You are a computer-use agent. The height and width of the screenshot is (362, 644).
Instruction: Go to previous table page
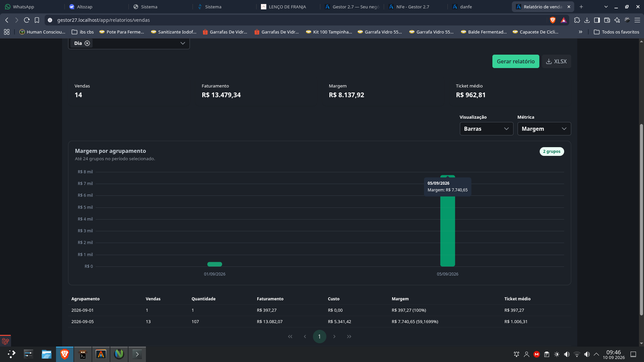point(305,337)
